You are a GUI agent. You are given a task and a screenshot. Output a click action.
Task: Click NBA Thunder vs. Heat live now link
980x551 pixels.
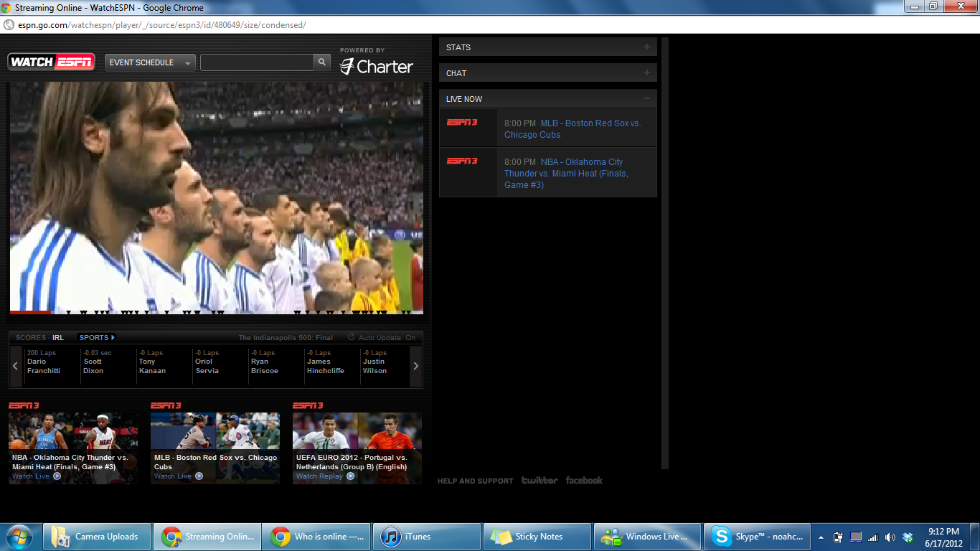point(565,174)
